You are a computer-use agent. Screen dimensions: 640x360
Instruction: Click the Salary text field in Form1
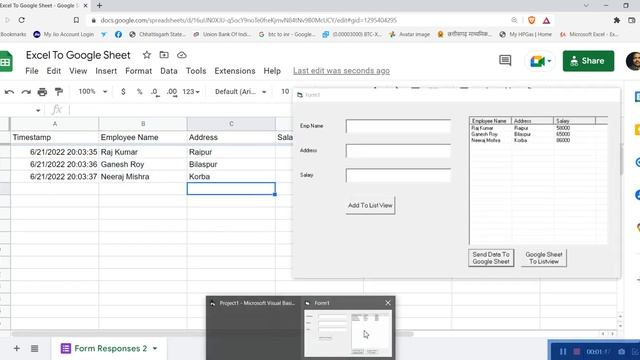[398, 175]
